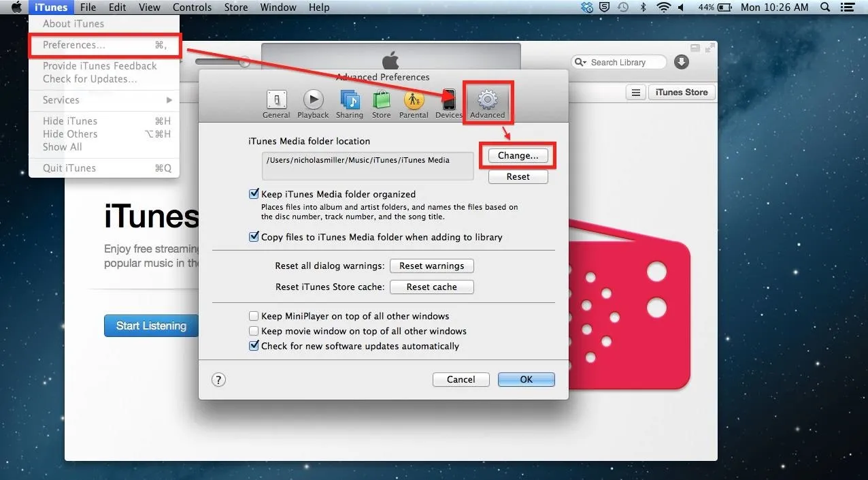The image size is (868, 480).
Task: Enable Keep movie window on top
Action: click(x=254, y=331)
